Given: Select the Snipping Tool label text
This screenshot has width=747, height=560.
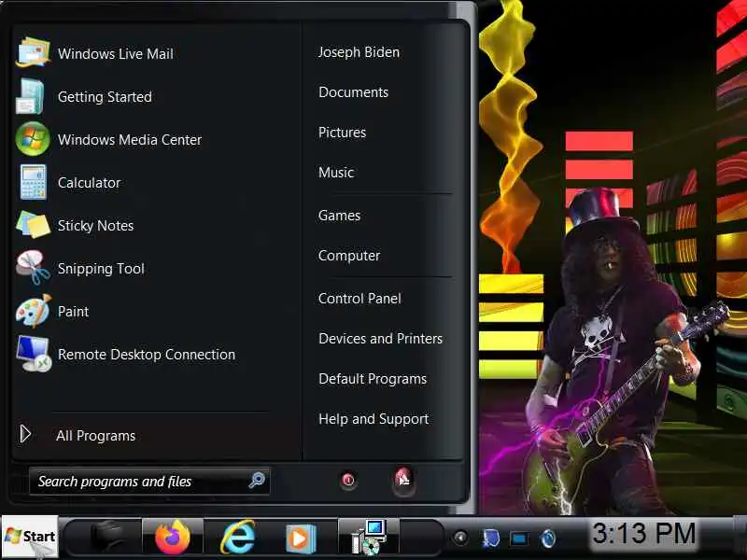Looking at the screenshot, I should [101, 268].
